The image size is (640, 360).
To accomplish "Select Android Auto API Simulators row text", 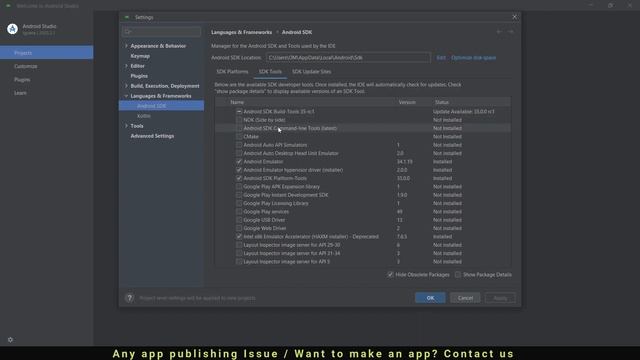I will click(x=275, y=145).
